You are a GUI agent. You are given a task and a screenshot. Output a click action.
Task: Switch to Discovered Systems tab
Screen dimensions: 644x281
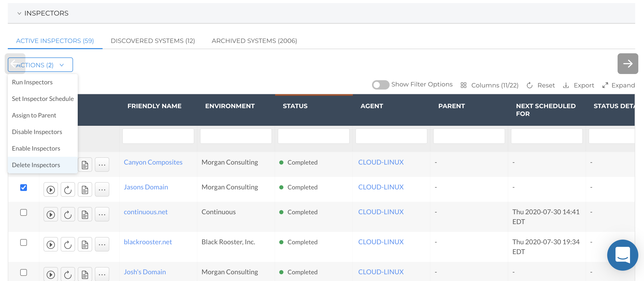[153, 41]
